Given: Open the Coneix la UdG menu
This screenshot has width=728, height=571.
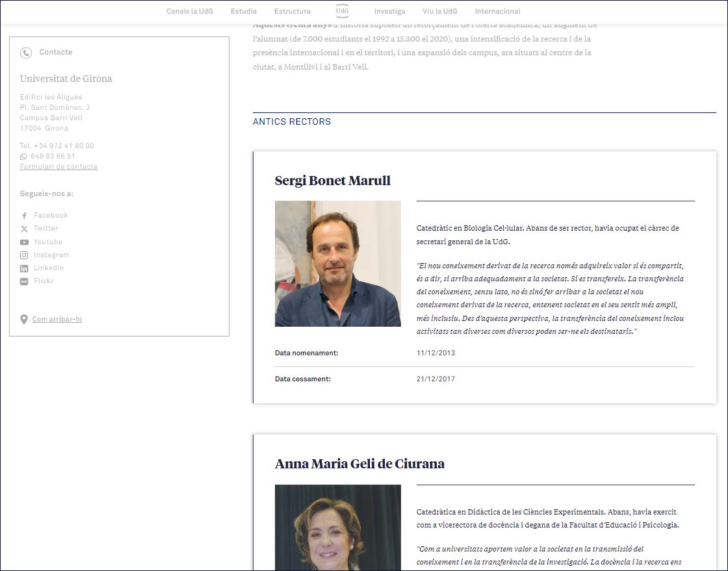Looking at the screenshot, I should (x=189, y=11).
